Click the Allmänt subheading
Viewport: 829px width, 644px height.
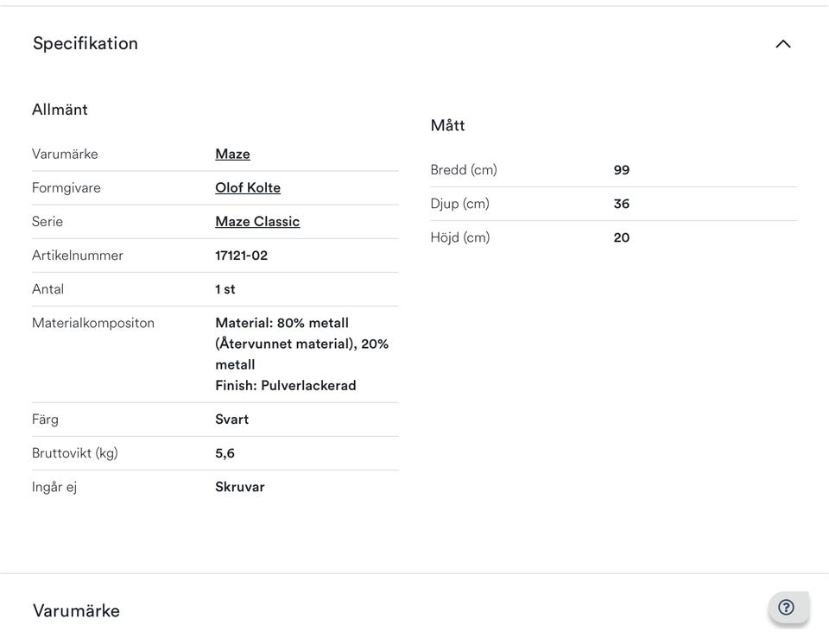(x=60, y=110)
